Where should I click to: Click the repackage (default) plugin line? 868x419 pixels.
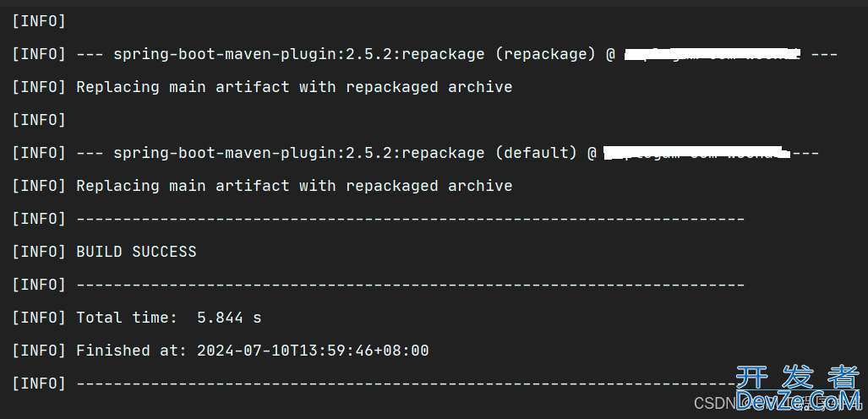[x=415, y=153]
